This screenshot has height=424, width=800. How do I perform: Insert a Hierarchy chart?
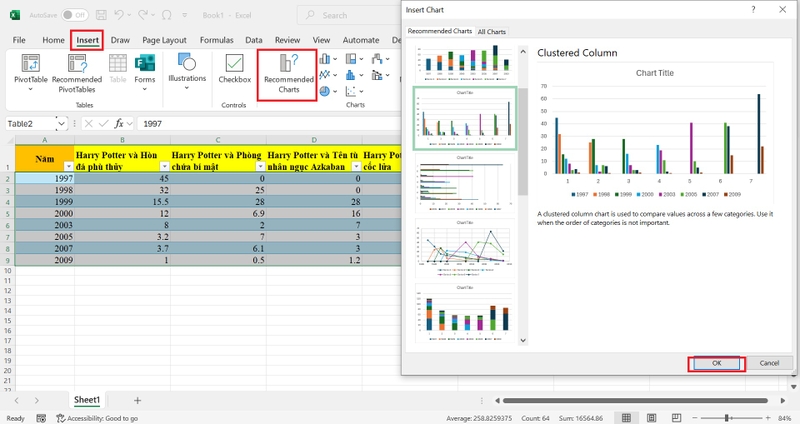coord(355,59)
